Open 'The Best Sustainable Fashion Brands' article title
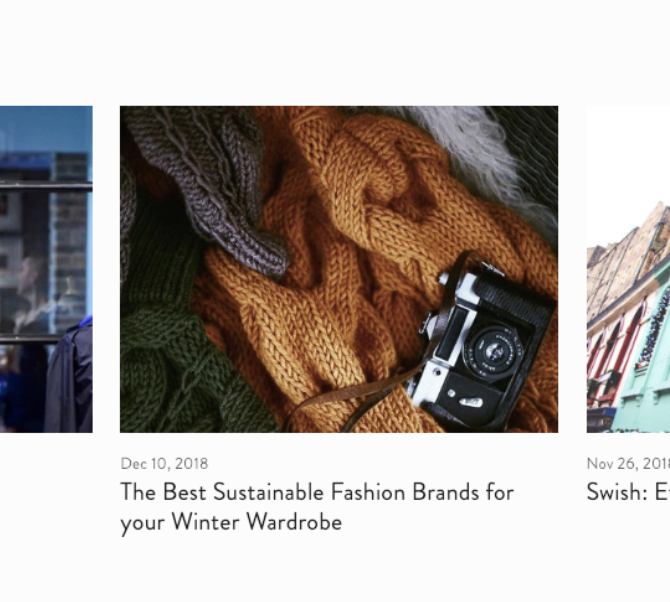This screenshot has width=670, height=602. click(x=317, y=507)
